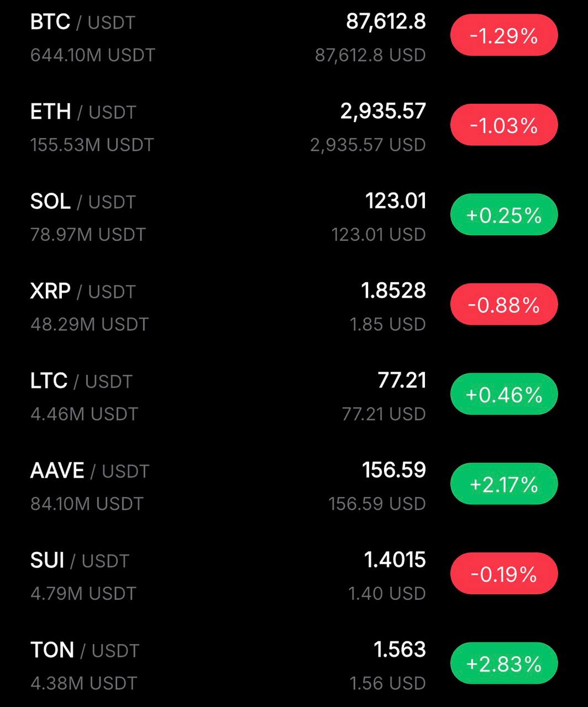Tap the XRP -0.88% change badge
This screenshot has width=588, height=707.
(503, 305)
